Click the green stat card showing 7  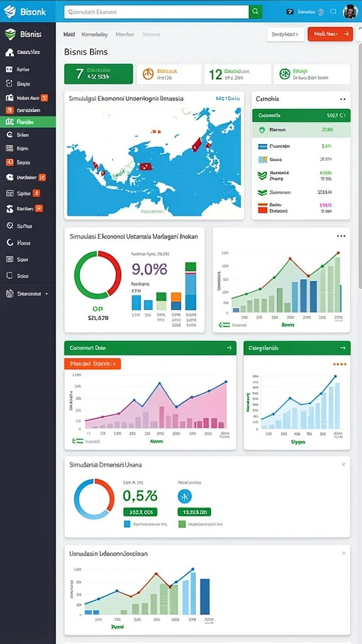[x=99, y=74]
